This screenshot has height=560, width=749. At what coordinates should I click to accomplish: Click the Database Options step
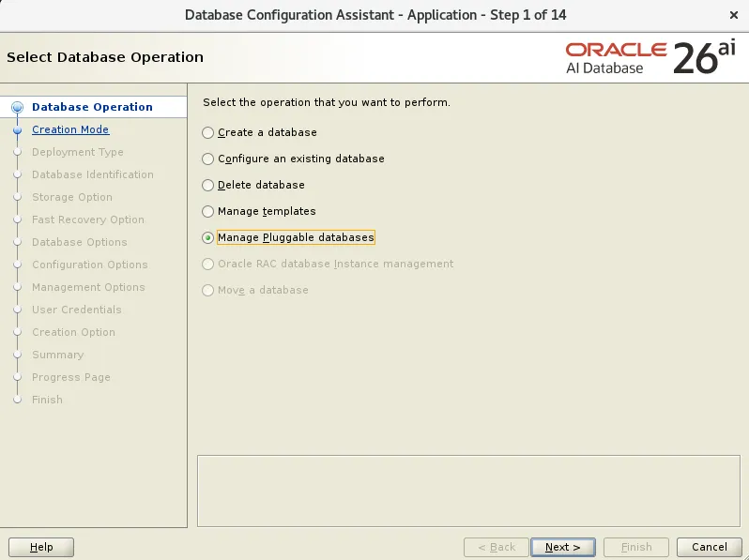pyautogui.click(x=79, y=242)
